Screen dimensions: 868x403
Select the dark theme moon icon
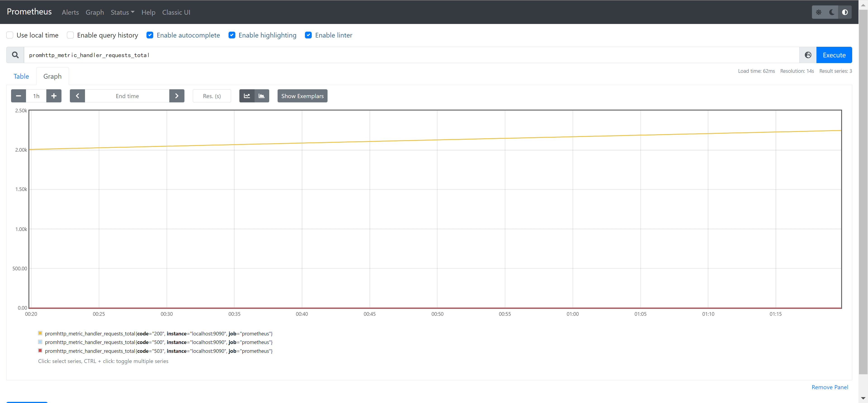click(832, 12)
